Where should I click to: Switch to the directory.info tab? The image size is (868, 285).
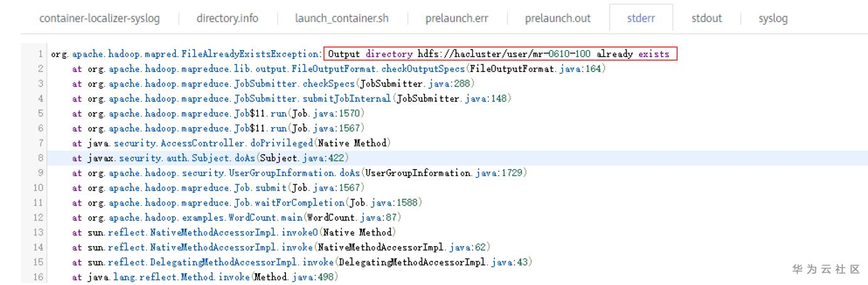click(x=227, y=19)
